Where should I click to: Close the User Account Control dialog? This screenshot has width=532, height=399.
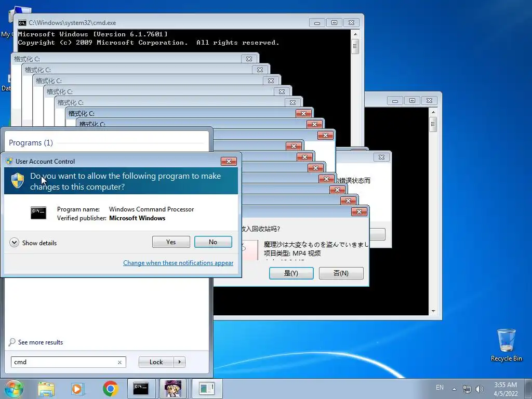click(229, 161)
